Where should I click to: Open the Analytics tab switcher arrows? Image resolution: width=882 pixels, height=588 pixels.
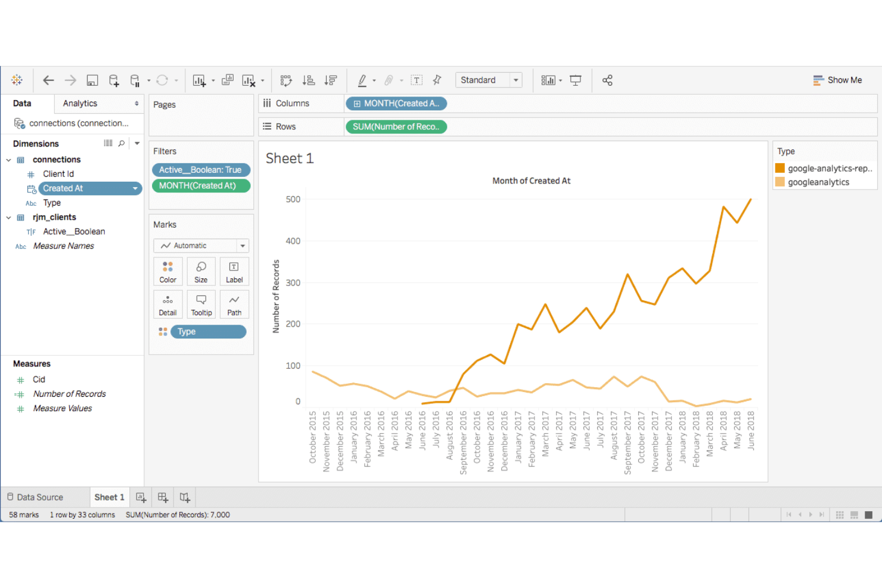coord(136,103)
